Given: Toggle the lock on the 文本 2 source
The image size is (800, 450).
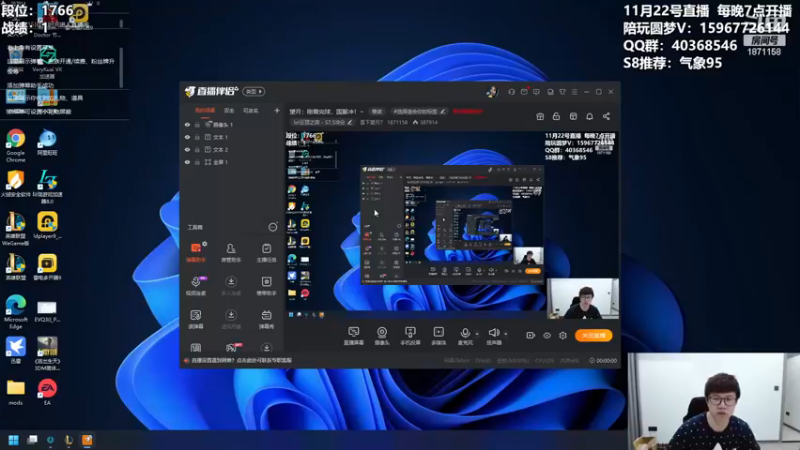Looking at the screenshot, I should pyautogui.click(x=197, y=149).
